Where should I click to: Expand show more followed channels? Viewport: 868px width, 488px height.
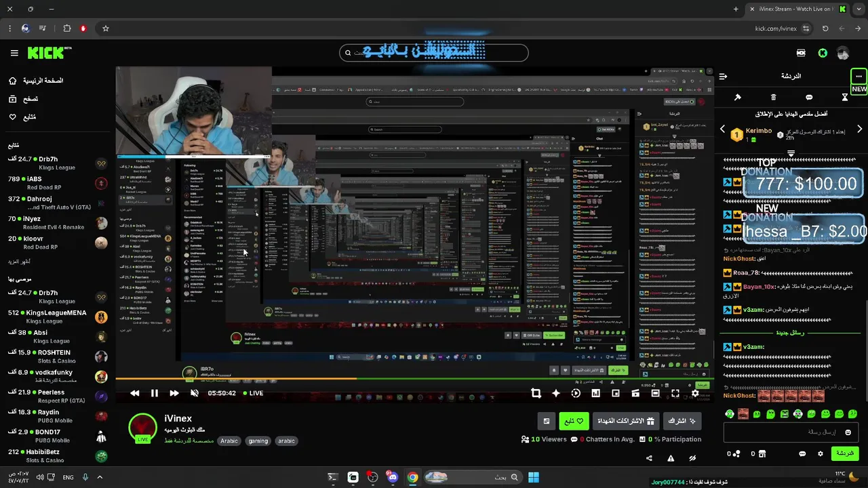click(x=19, y=261)
